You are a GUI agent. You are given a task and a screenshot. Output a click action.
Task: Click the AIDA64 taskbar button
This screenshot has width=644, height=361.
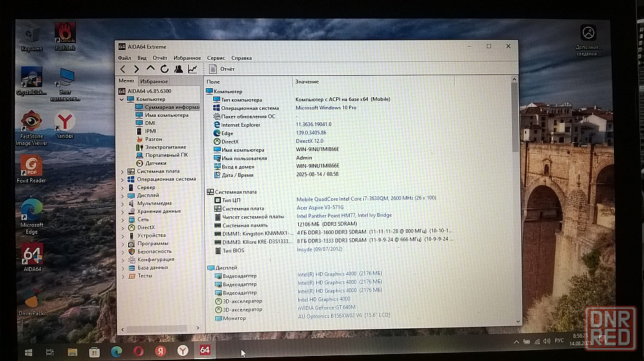205,350
